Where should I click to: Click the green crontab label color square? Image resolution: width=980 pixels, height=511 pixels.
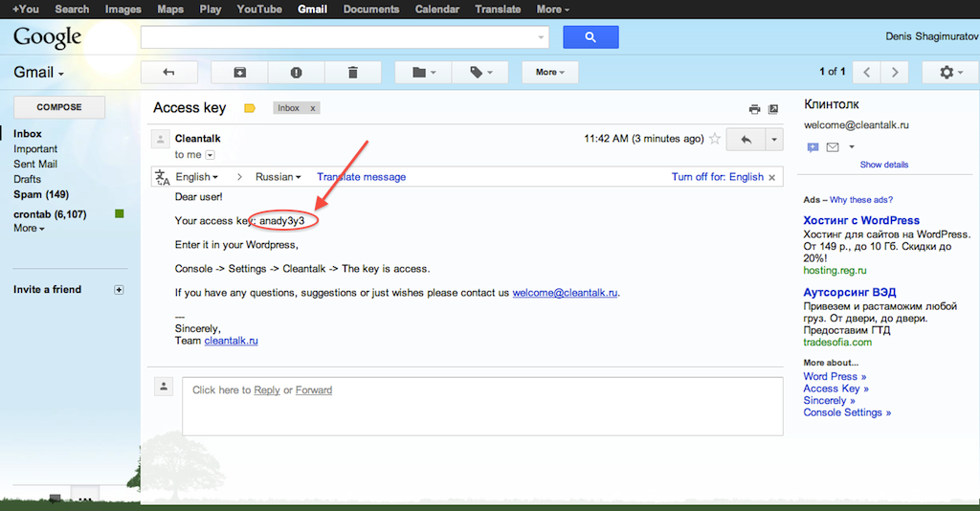coord(120,213)
